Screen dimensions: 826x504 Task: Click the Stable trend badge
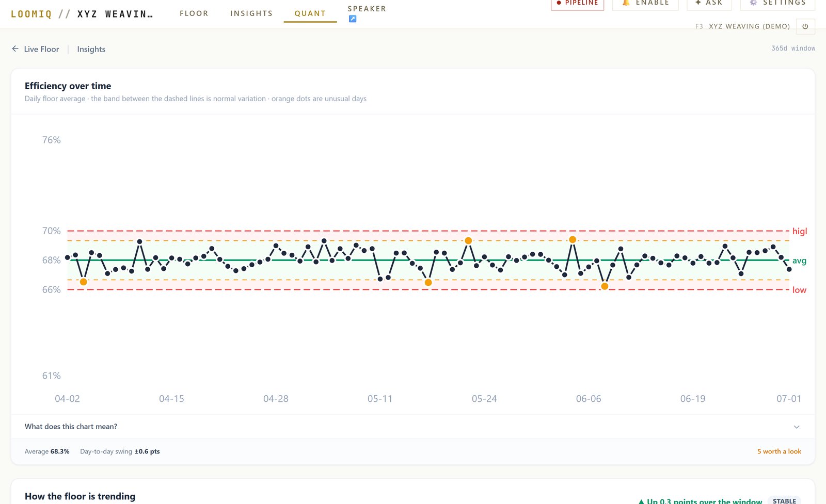784,501
